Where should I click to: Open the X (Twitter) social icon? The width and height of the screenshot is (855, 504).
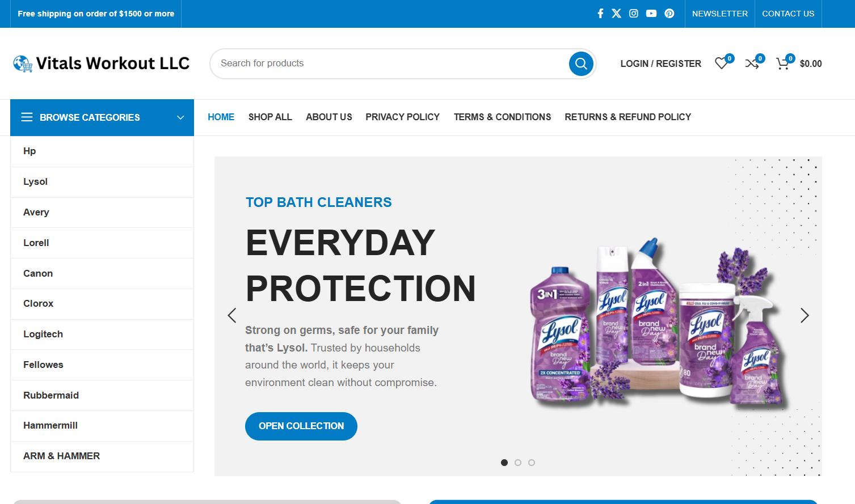617,14
